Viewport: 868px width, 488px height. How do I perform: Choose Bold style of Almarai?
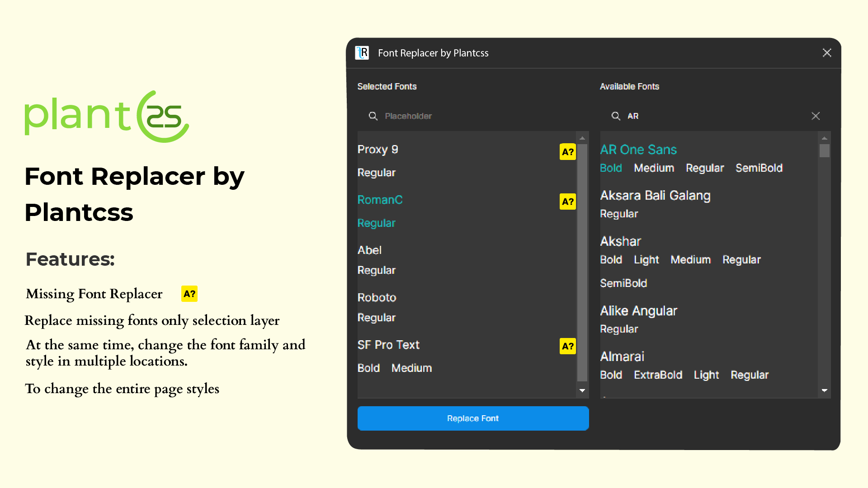611,375
